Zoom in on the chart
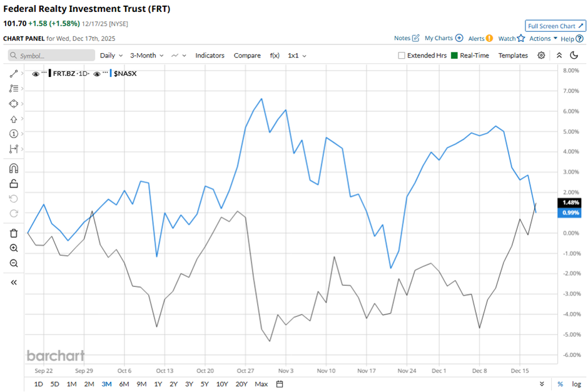 (14, 248)
